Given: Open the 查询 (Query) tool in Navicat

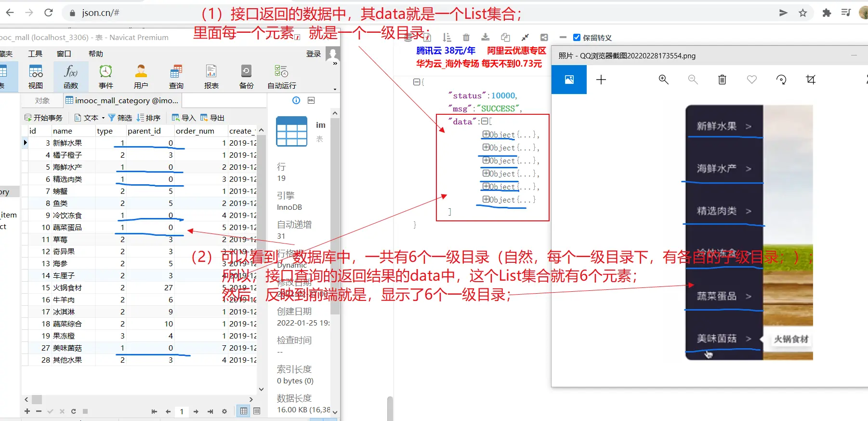Looking at the screenshot, I should [176, 77].
